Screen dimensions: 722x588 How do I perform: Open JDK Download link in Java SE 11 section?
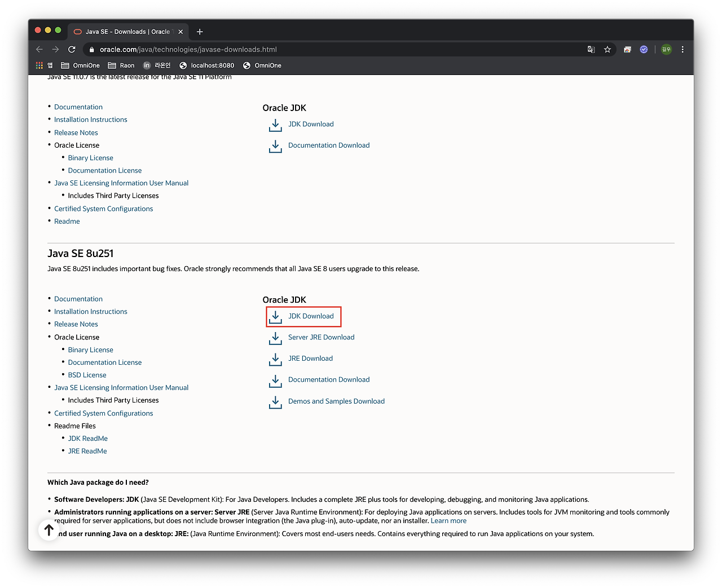coord(311,124)
